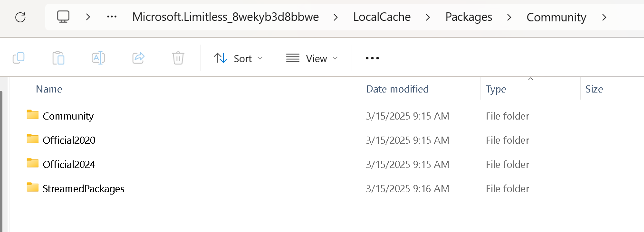
Task: Click the Copy toolbar icon
Action: (19, 58)
